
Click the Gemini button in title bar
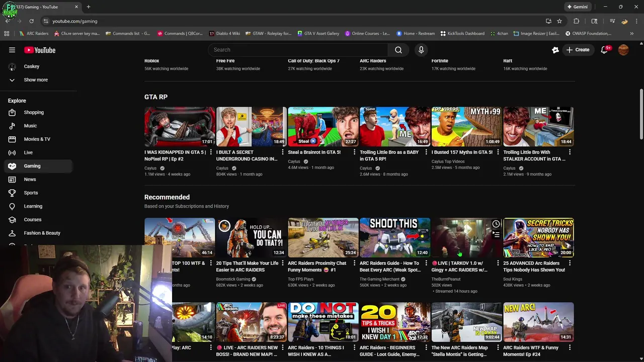click(x=577, y=7)
